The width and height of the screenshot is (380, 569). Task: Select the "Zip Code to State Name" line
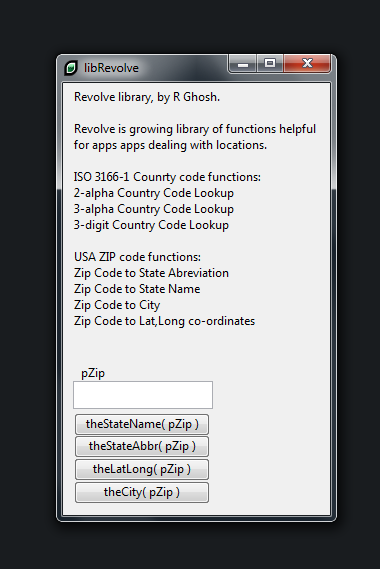coord(137,289)
